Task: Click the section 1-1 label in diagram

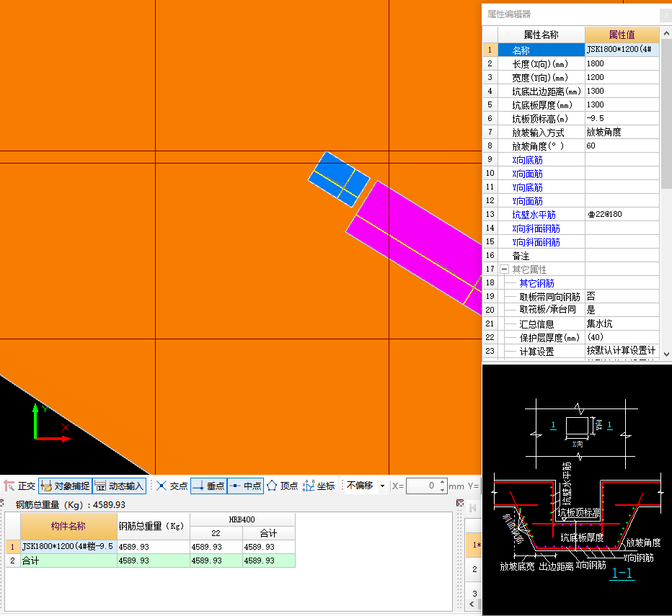Action: coord(622,573)
